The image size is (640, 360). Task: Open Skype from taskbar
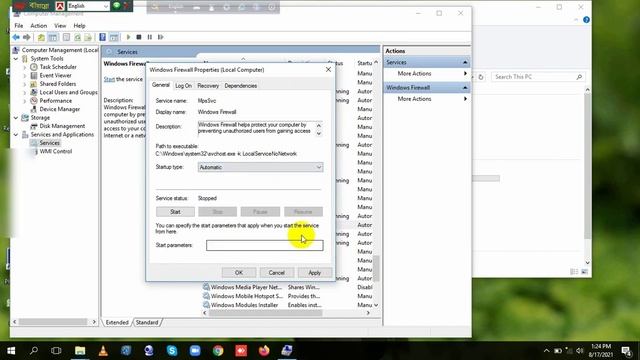click(x=172, y=351)
